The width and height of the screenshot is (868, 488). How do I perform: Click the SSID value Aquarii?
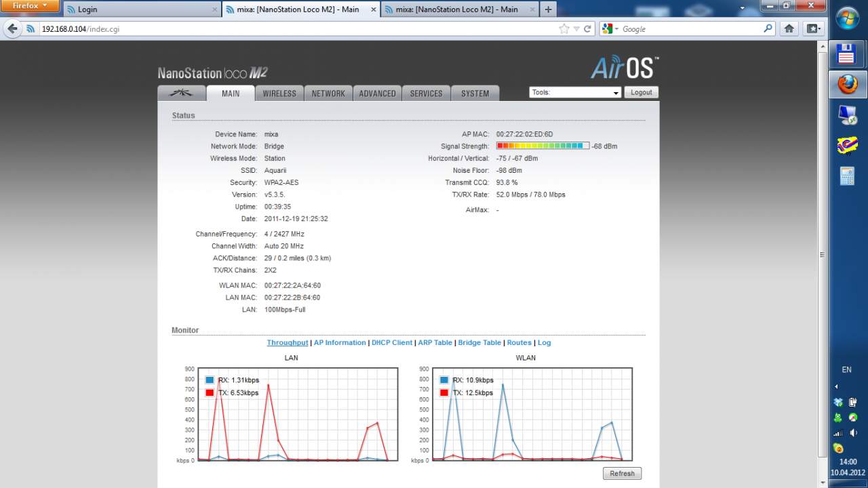[275, 171]
